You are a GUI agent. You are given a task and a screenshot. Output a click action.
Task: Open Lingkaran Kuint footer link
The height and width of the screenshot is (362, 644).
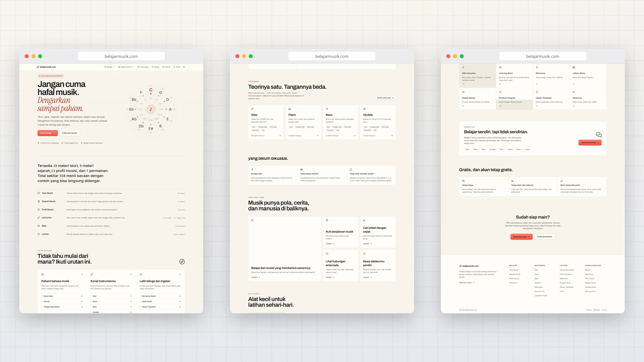(x=541, y=295)
